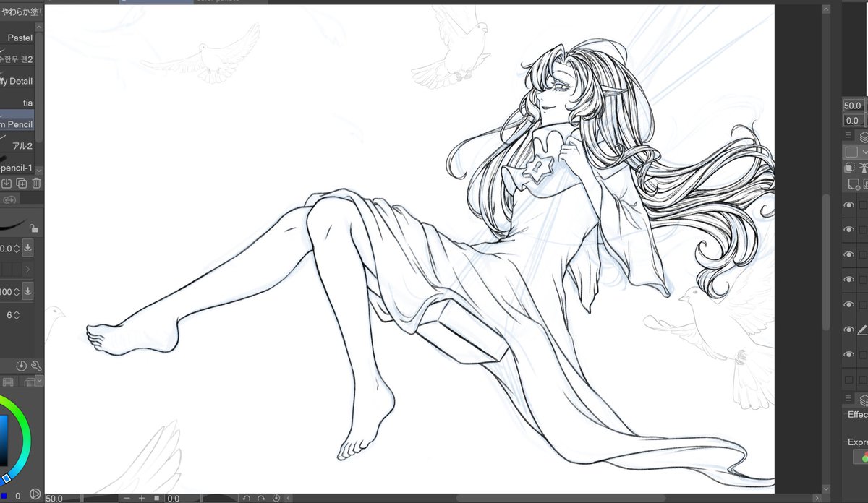868x503 pixels.
Task: Click the blue color square in wheel
Action: 3,439
